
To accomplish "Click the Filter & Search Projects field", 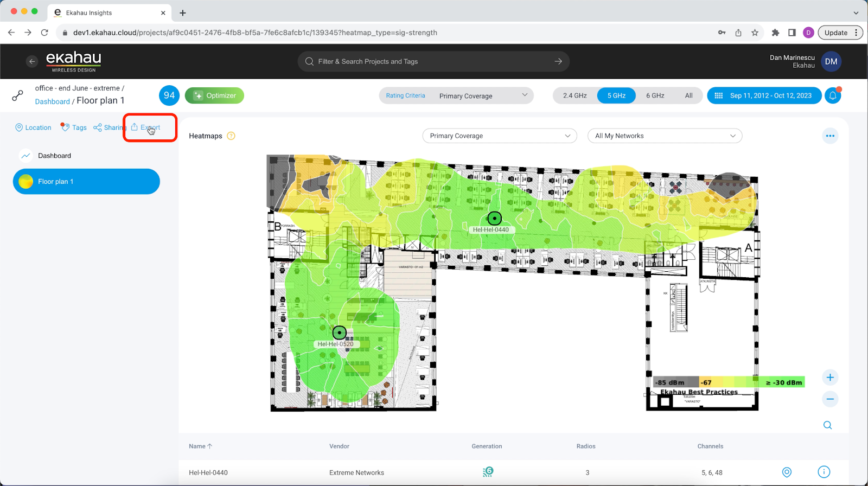I will pyautogui.click(x=433, y=61).
